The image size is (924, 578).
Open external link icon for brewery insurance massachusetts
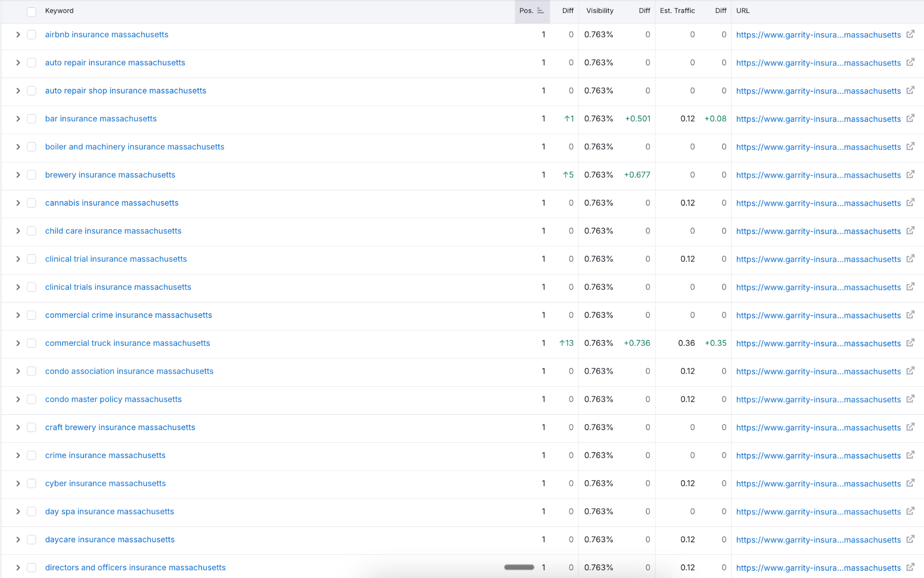(x=910, y=174)
